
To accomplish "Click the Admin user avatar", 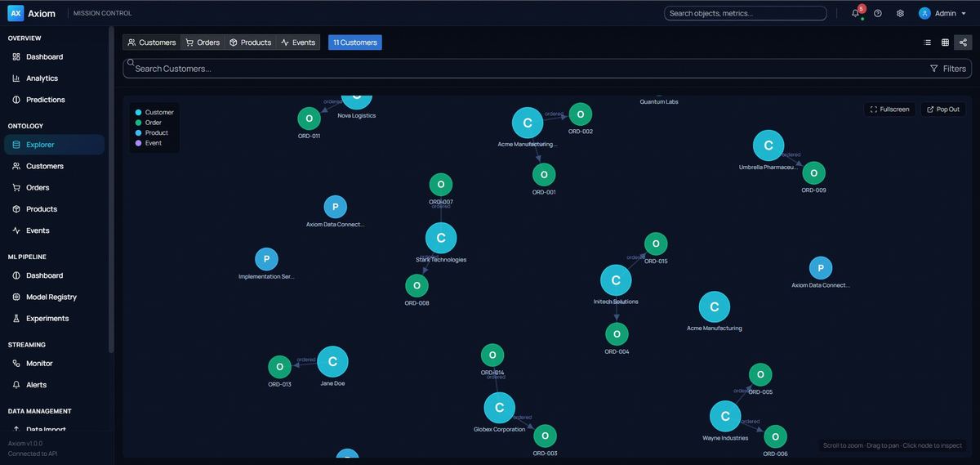I will click(924, 13).
